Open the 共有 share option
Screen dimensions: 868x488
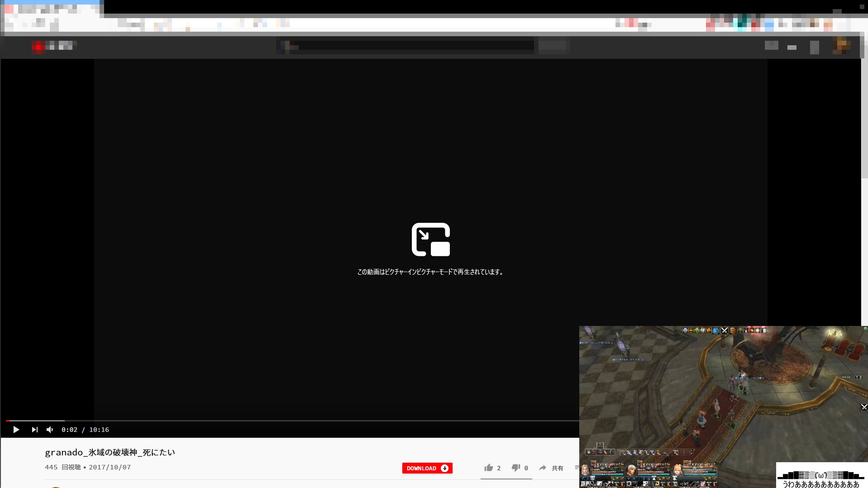(558, 468)
